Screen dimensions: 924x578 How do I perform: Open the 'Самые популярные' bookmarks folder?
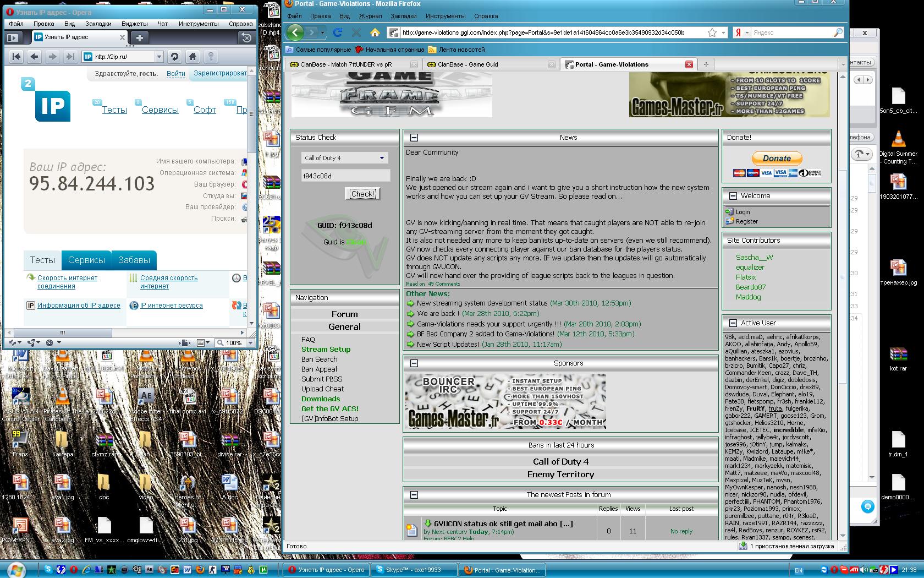pyautogui.click(x=318, y=50)
